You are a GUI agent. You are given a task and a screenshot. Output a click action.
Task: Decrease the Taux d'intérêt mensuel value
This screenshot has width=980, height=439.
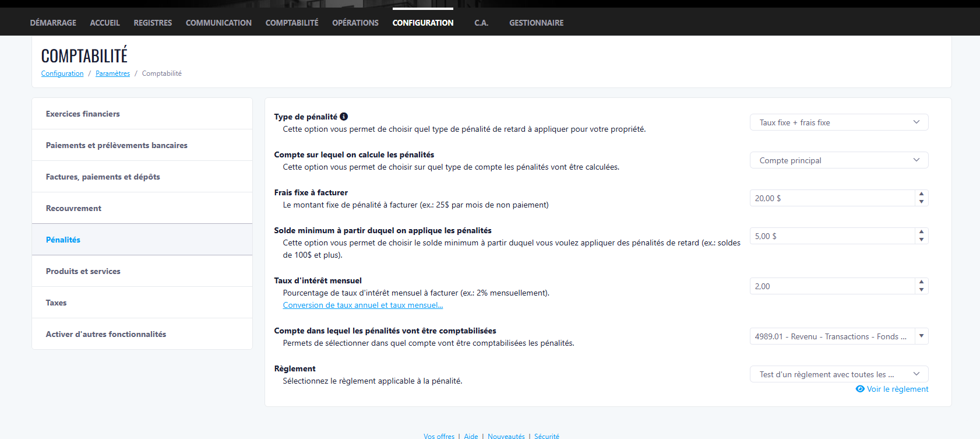tap(921, 290)
